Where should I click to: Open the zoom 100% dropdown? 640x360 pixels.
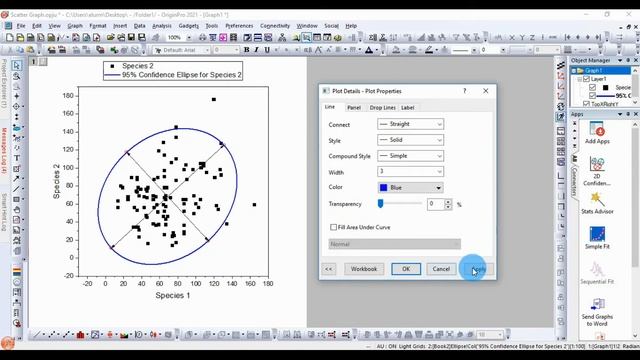point(189,38)
